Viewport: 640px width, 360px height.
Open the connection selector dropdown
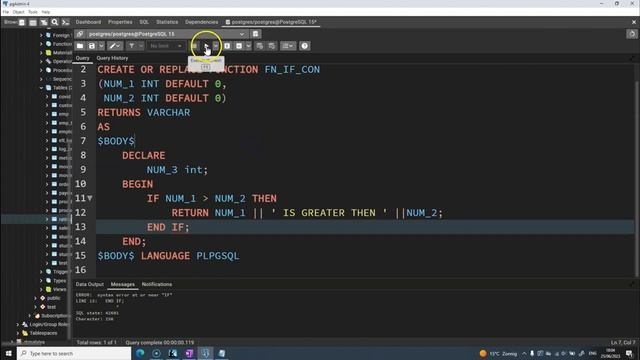(x=242, y=34)
